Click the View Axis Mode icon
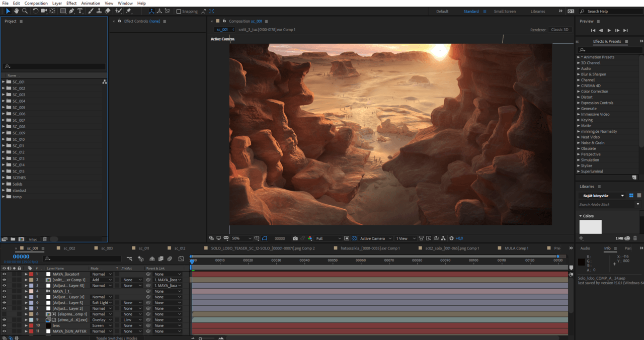Image resolution: width=644 pixels, height=340 pixels. (168, 11)
